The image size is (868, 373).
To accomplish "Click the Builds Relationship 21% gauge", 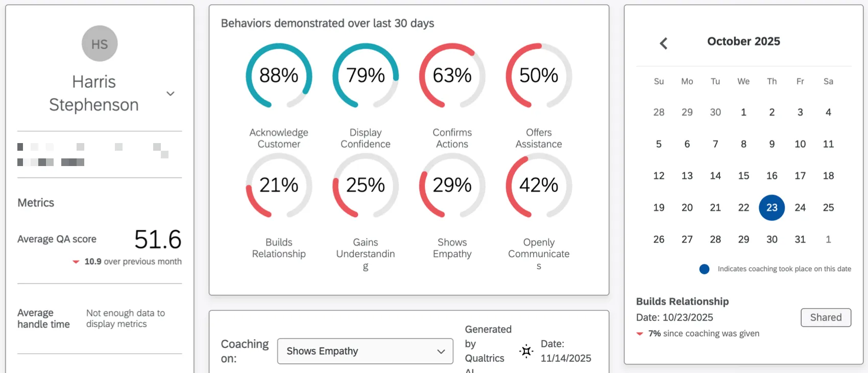I will pos(279,185).
